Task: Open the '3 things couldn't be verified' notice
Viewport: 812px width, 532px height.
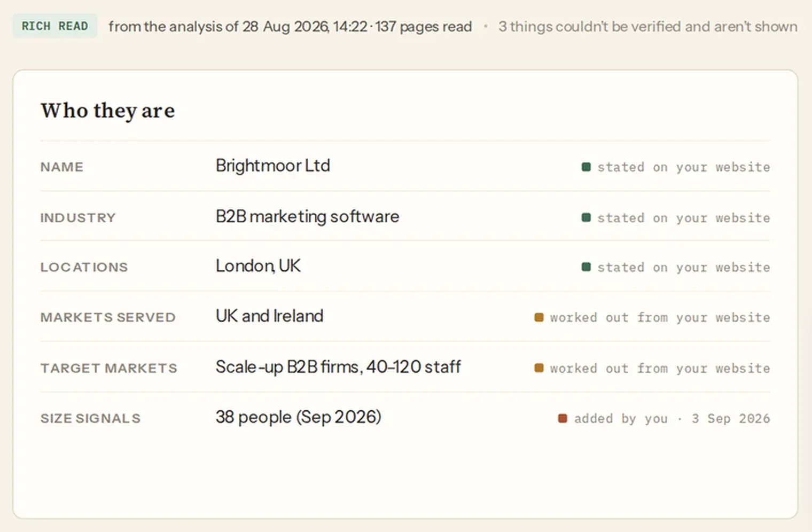Action: click(647, 27)
